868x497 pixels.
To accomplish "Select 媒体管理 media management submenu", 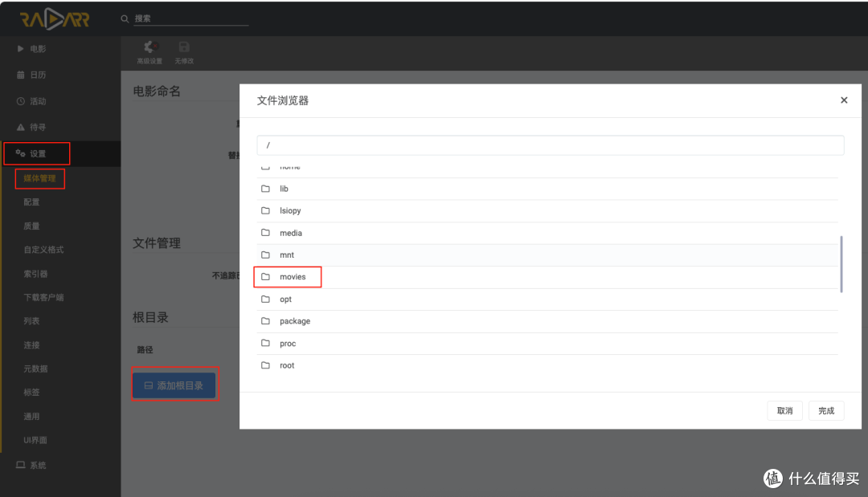I will [39, 178].
